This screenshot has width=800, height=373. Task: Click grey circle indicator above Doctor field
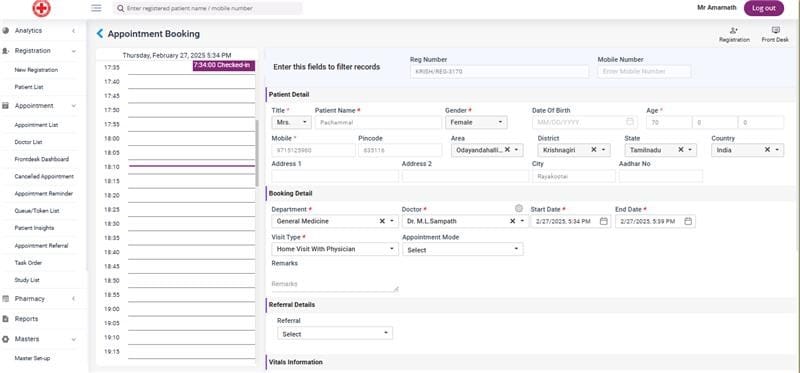519,208
